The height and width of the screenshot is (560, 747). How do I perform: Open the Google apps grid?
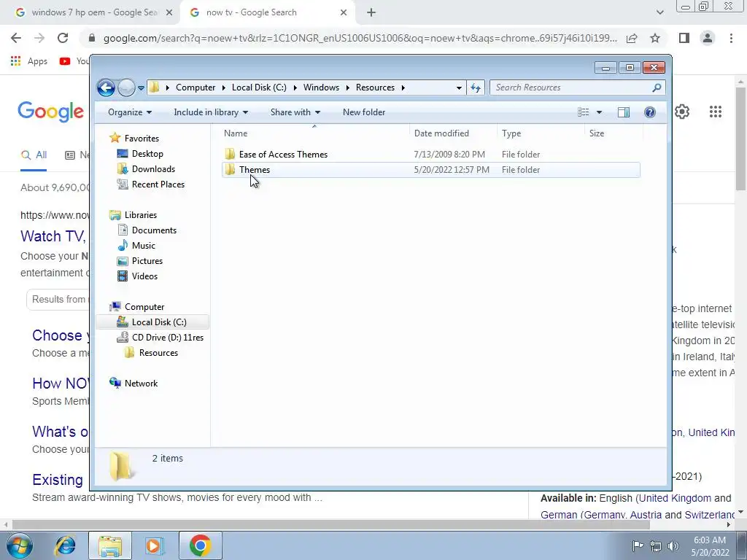[x=716, y=112]
